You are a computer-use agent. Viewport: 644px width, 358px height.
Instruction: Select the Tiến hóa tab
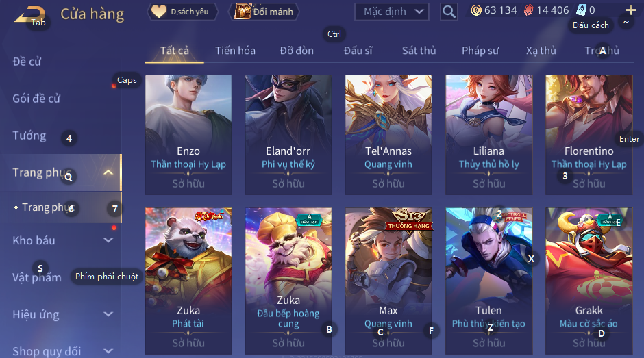(235, 51)
